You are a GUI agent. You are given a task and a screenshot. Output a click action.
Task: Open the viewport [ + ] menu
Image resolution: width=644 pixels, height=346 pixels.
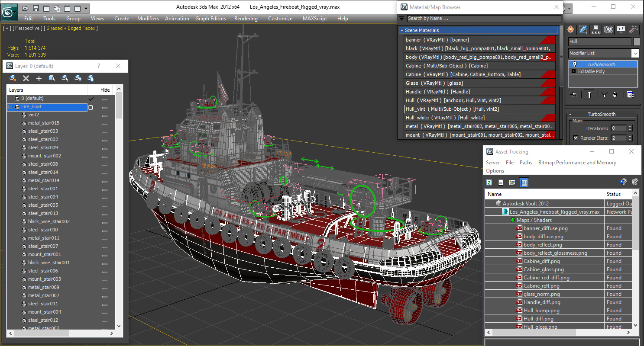tap(7, 28)
